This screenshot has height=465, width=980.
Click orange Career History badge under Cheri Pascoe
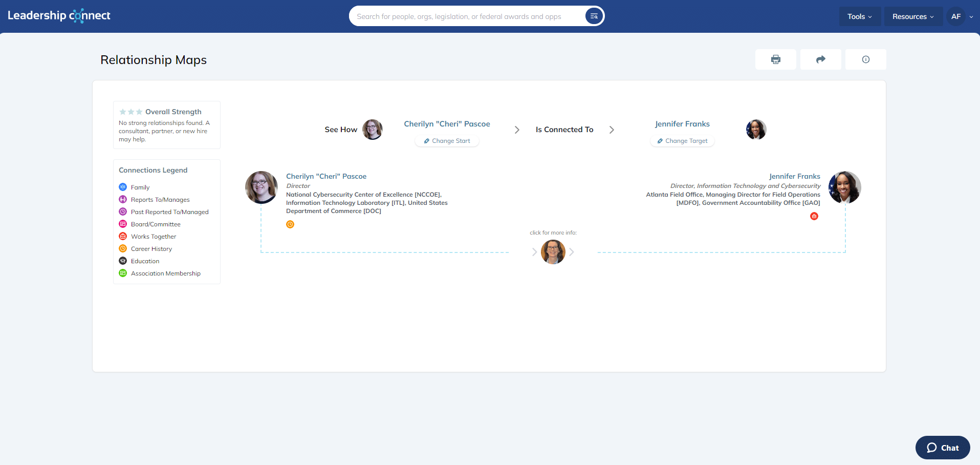[x=290, y=224]
